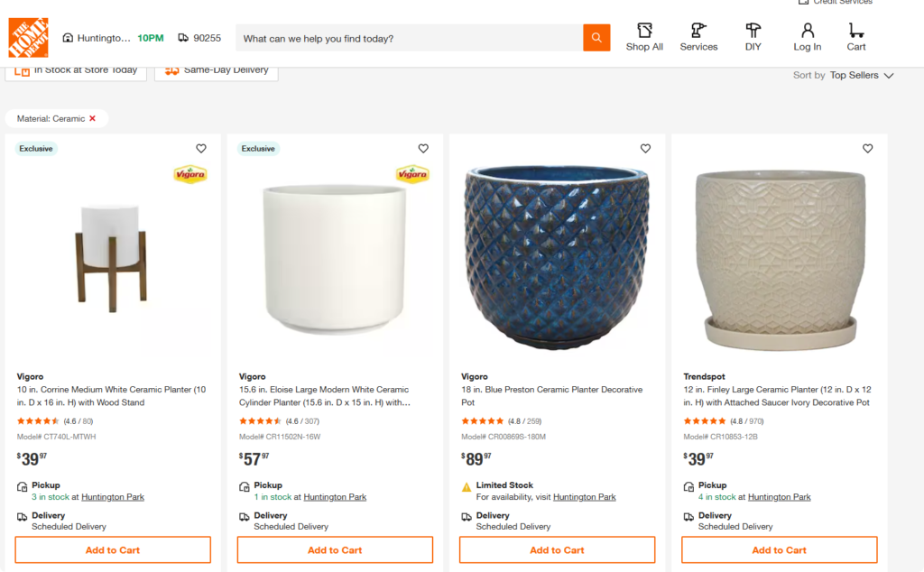Click Huntington Park link under Finley planter
The image size is (924, 572).
coord(779,497)
